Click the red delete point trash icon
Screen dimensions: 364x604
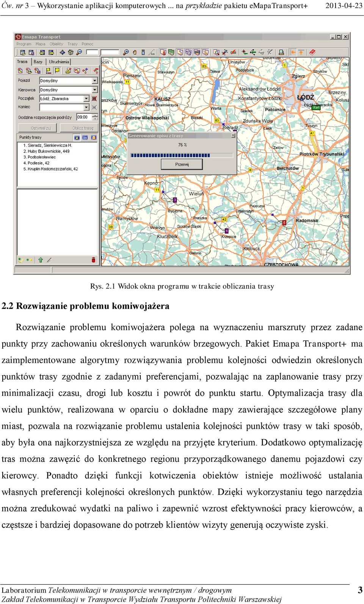tap(94, 260)
